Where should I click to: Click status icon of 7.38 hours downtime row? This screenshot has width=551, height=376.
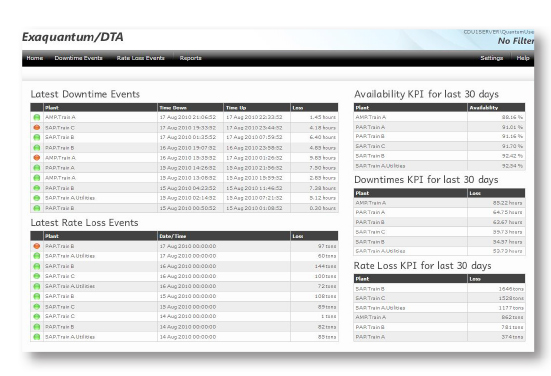click(37, 188)
